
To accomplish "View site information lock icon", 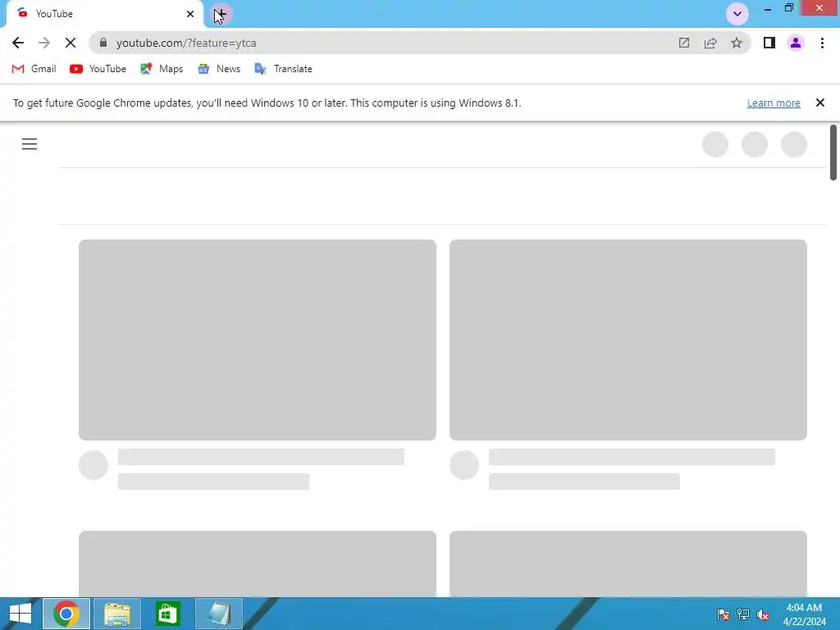I will pyautogui.click(x=103, y=43).
